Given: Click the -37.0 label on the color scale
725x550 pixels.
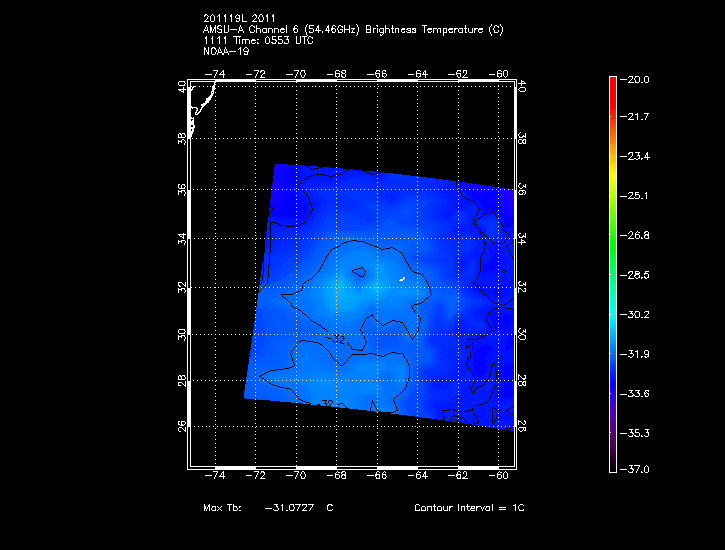Looking at the screenshot, I should point(637,469).
